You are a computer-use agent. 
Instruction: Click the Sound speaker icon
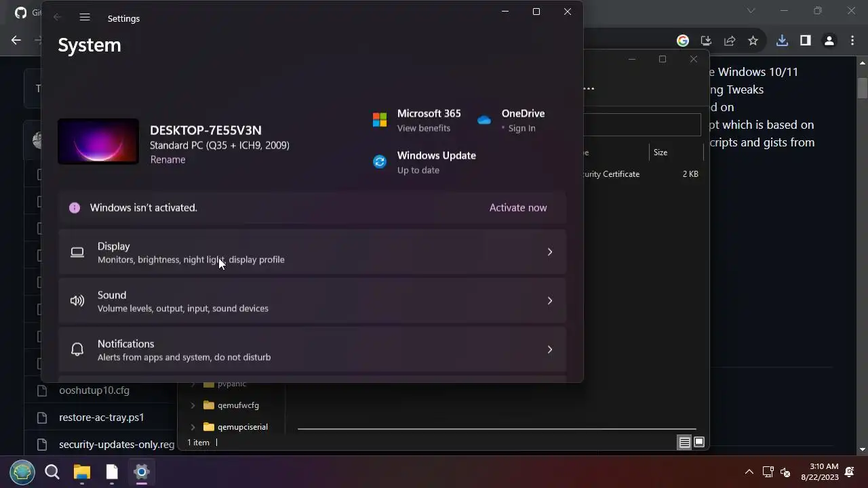(x=77, y=301)
